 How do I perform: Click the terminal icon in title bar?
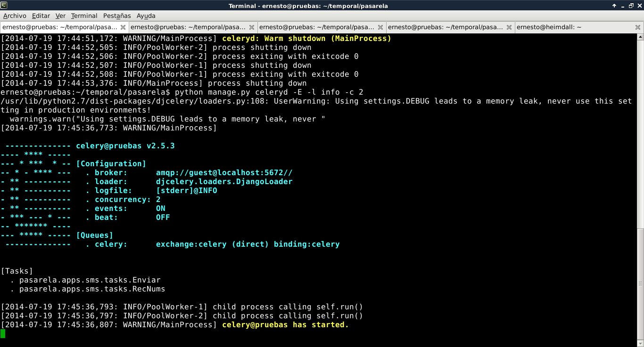pyautogui.click(x=5, y=5)
